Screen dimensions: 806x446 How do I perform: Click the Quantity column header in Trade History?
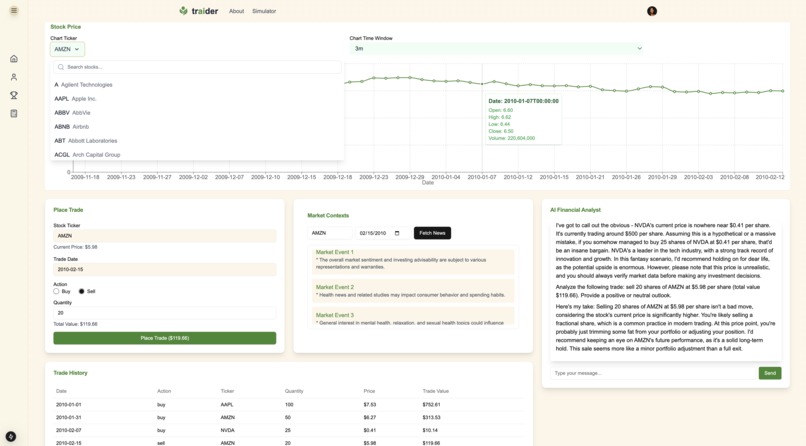[294, 391]
